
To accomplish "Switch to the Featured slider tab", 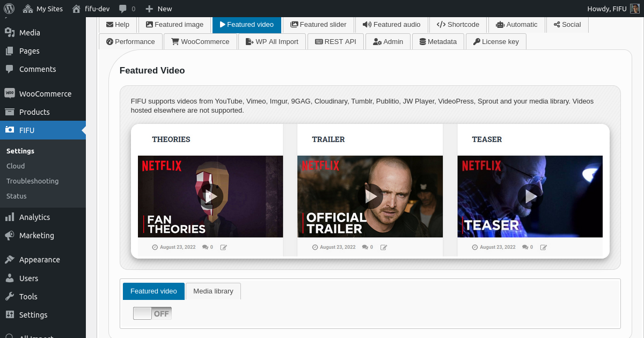I will click(x=318, y=25).
